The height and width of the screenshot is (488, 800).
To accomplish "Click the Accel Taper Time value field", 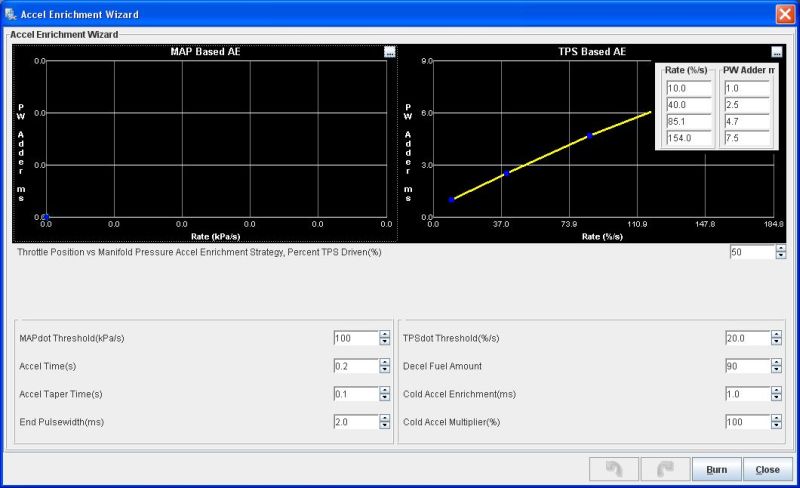I will coord(355,394).
